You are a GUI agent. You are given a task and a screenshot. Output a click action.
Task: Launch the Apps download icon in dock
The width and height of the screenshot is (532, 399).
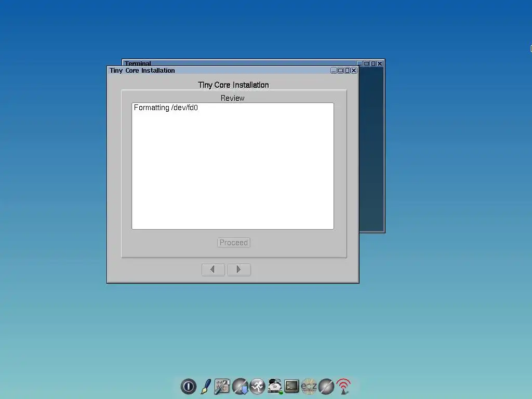(x=240, y=387)
